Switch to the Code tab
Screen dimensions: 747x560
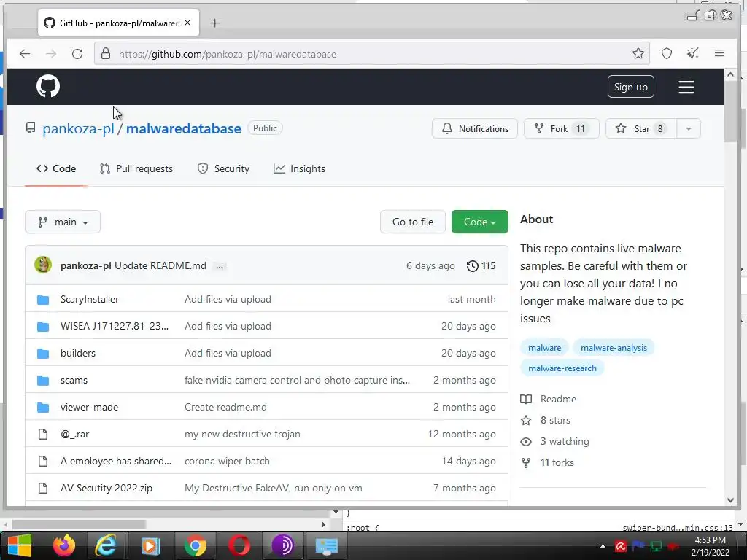[x=56, y=168]
